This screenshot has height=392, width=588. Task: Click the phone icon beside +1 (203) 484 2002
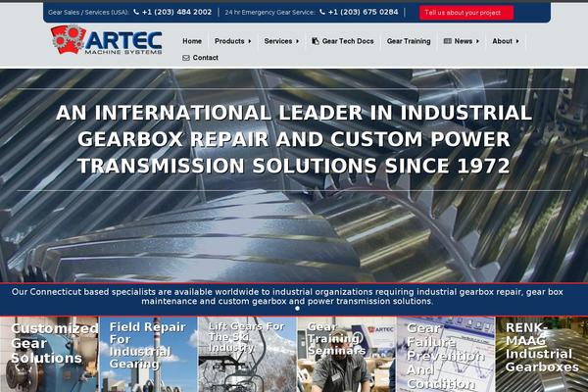pos(136,12)
